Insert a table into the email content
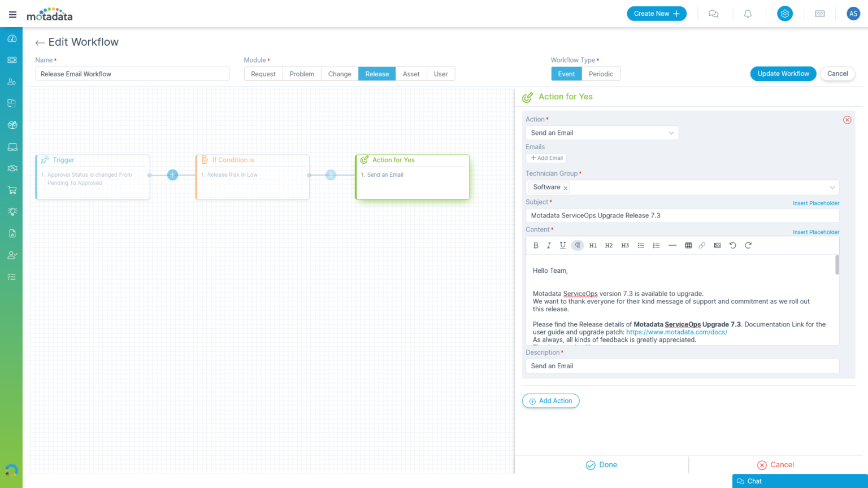 click(688, 245)
